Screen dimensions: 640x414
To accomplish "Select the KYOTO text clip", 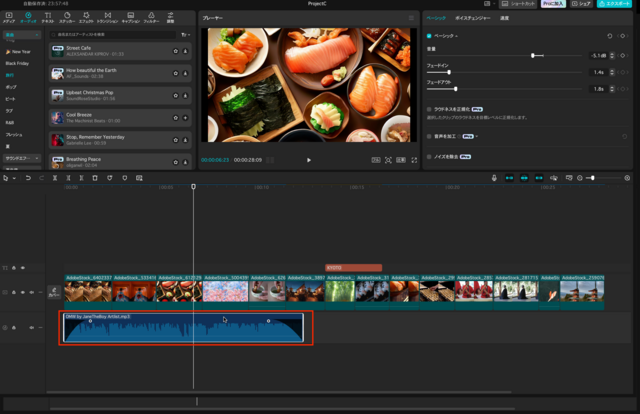I will (x=353, y=268).
